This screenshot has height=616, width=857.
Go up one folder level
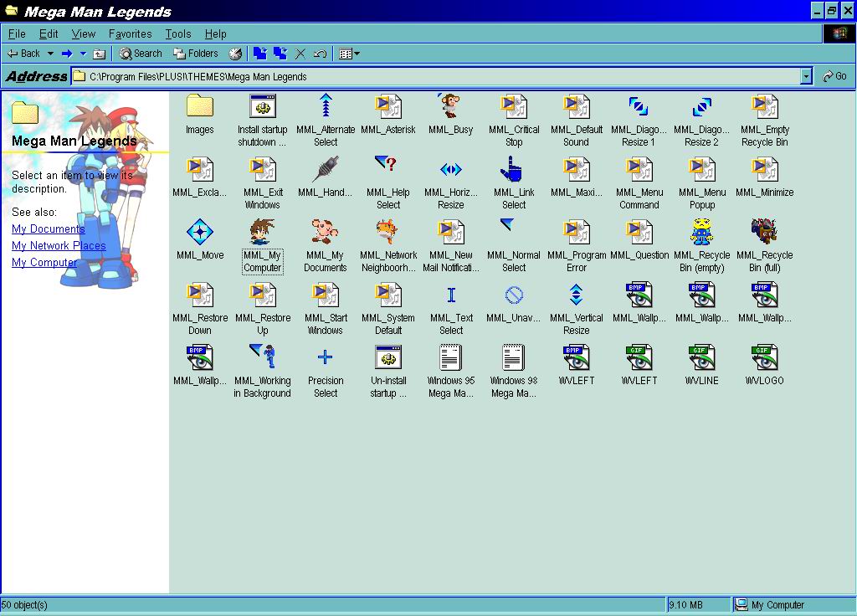(99, 54)
